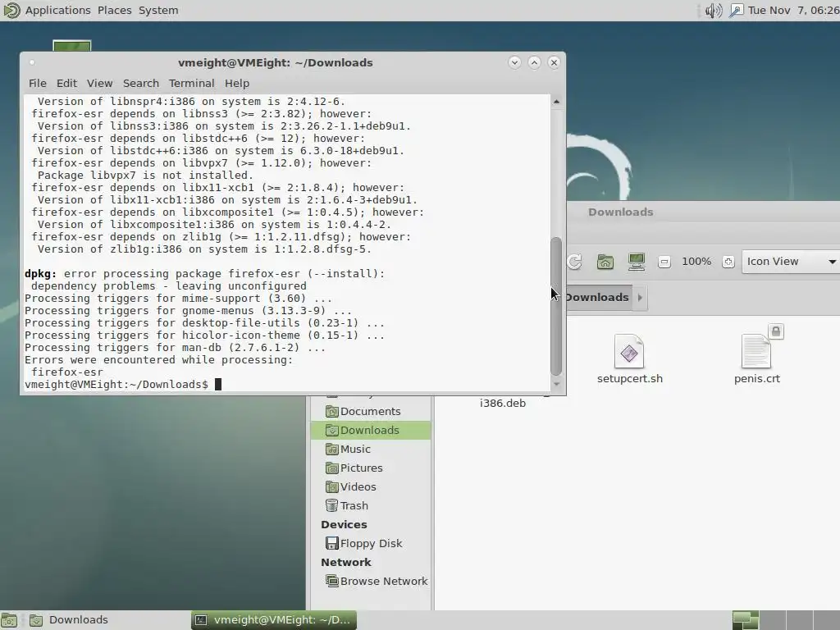Image resolution: width=840 pixels, height=630 pixels.
Task: Click the show desktop icon in bottom panel
Action: 9,620
